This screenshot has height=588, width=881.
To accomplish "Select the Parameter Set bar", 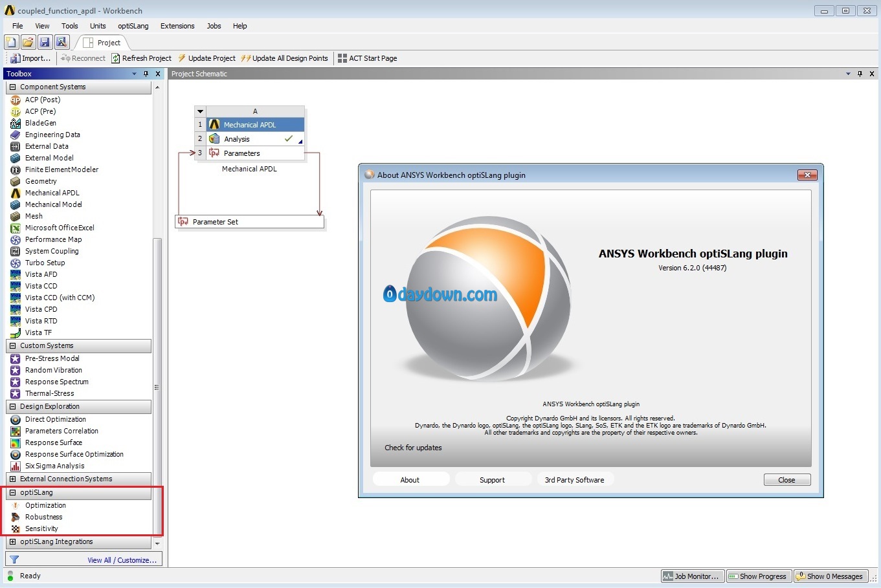I will [250, 222].
